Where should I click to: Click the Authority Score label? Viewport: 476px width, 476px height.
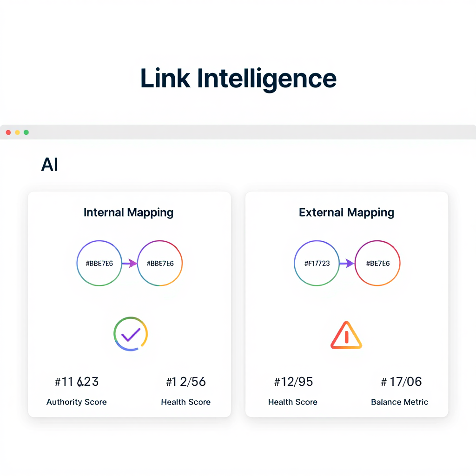pos(77,402)
